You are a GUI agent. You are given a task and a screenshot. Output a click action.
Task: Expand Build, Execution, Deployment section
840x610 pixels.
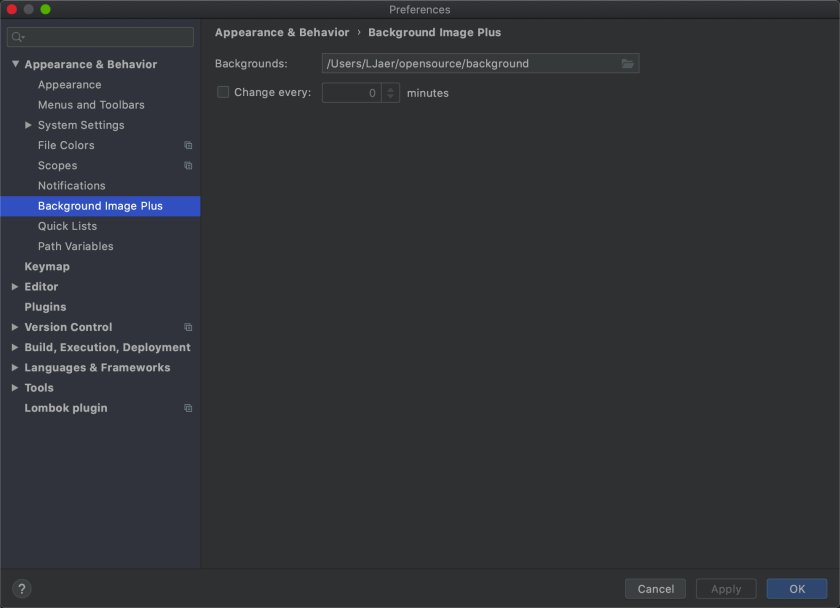[x=15, y=348]
